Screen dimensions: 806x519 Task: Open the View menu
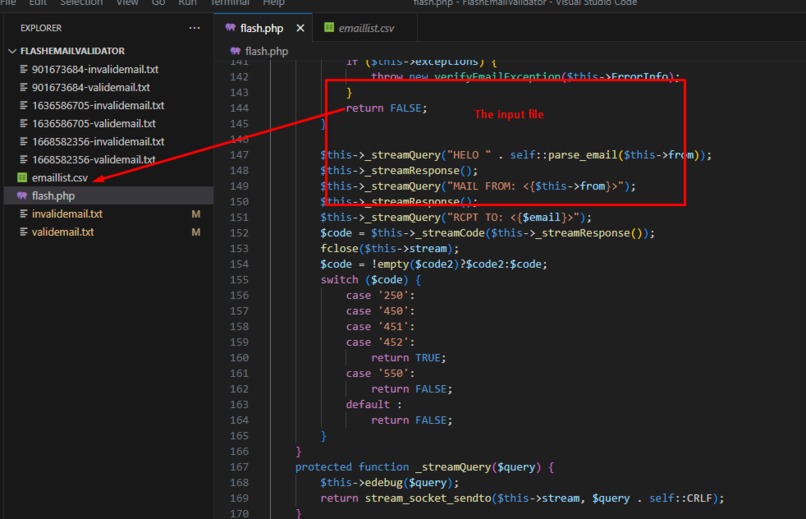pos(127,3)
